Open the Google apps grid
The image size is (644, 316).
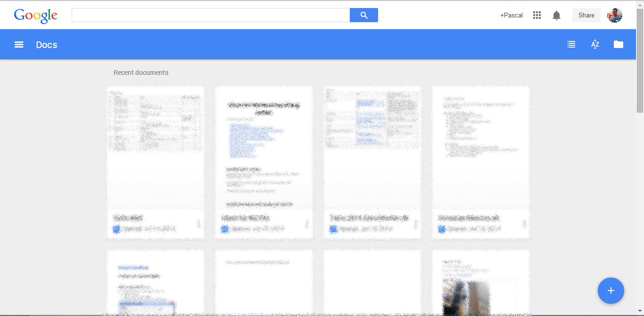click(537, 15)
